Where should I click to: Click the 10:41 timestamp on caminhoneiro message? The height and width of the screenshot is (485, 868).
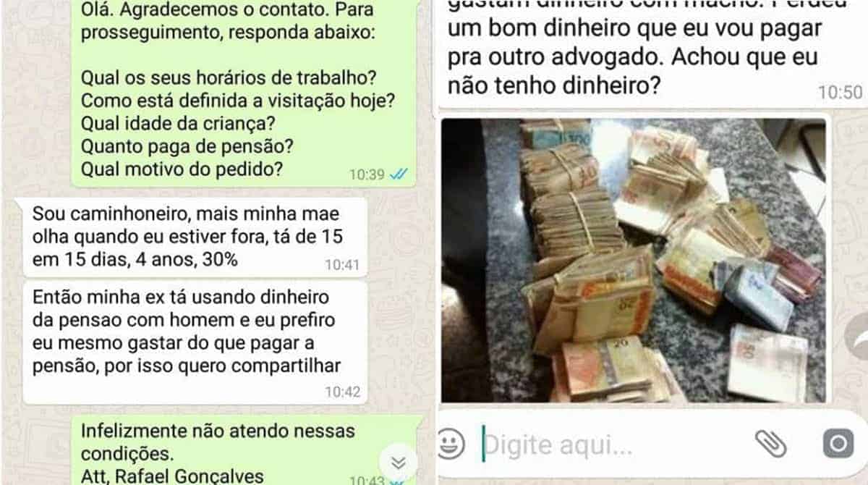tap(341, 265)
